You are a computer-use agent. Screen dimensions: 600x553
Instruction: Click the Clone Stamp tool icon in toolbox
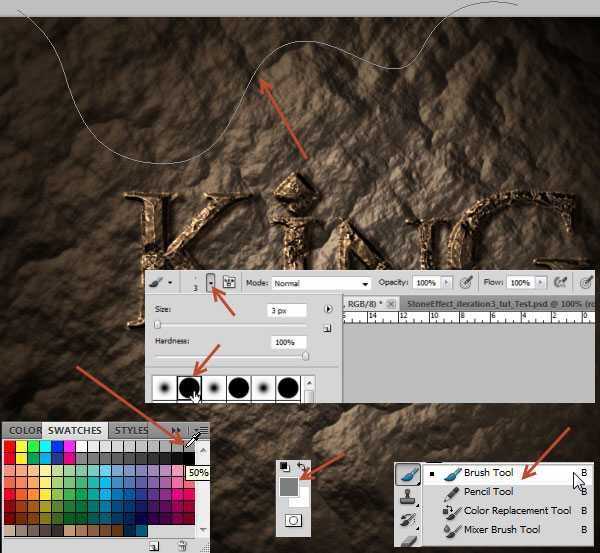click(408, 497)
